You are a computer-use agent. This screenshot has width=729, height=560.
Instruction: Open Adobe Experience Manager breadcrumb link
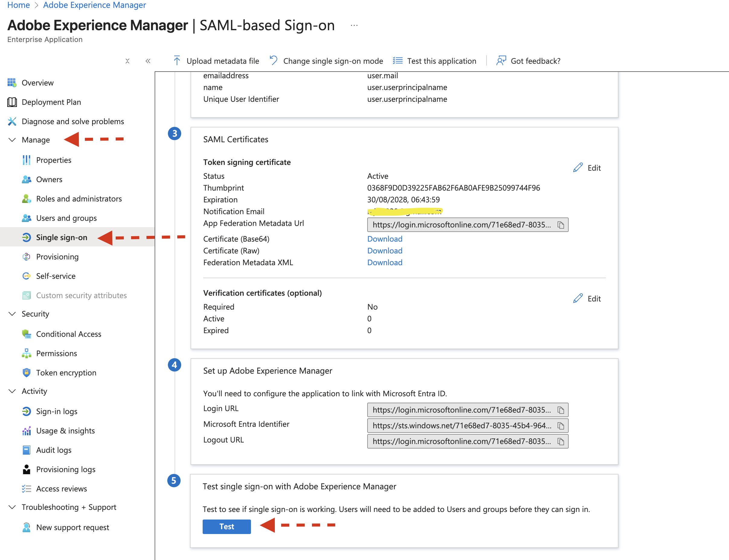(x=95, y=5)
